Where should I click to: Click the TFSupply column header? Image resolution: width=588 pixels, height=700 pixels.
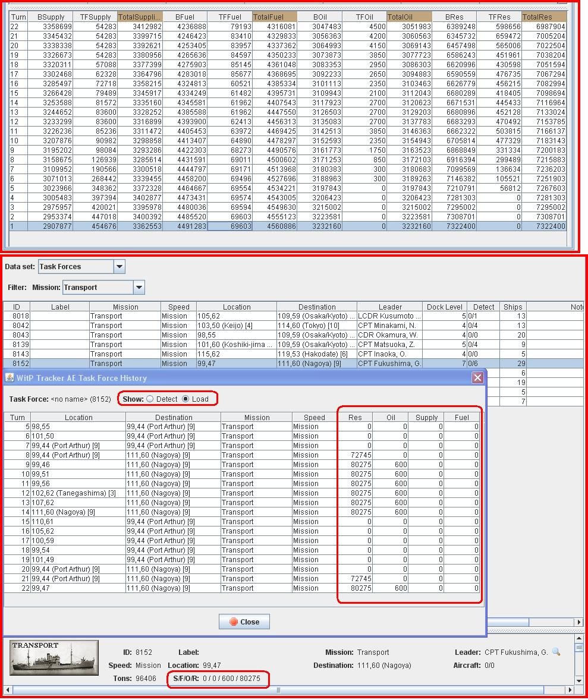95,17
